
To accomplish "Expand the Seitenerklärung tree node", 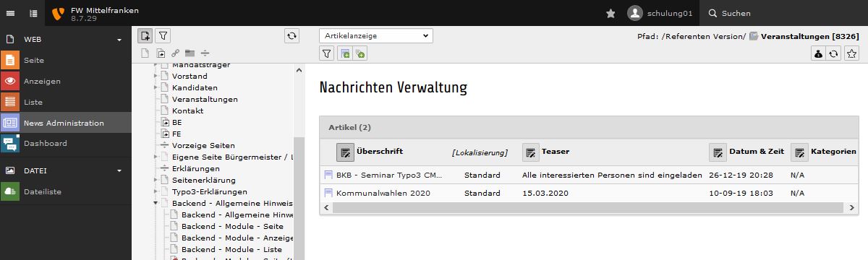I will click(156, 180).
